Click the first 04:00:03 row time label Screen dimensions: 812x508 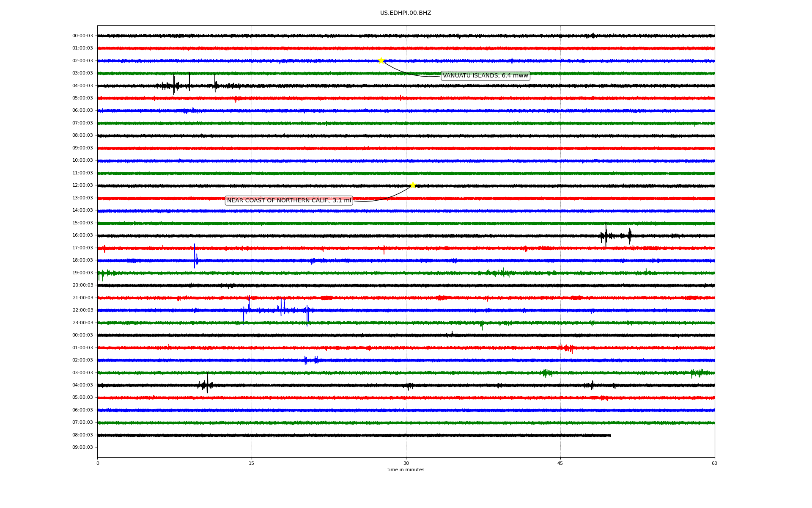coord(82,86)
